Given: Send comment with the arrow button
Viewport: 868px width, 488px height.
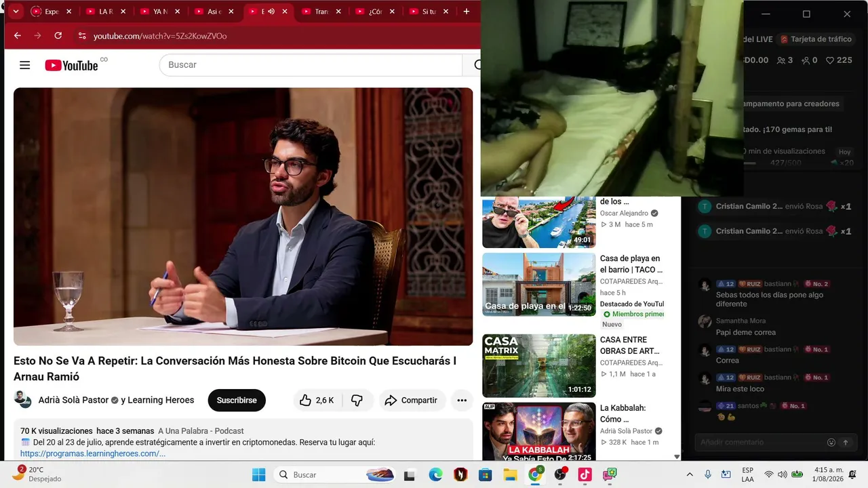Looking at the screenshot, I should 846,443.
